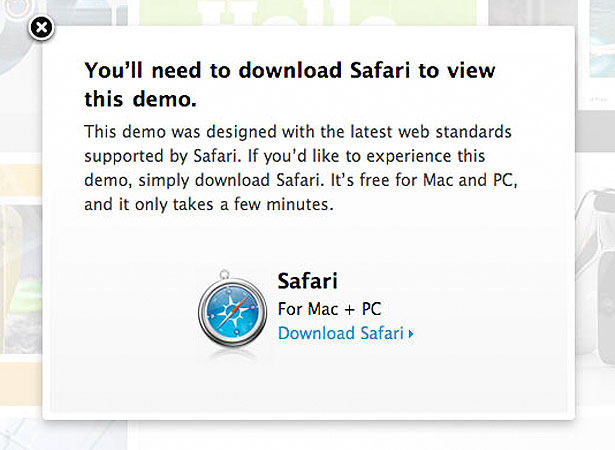Click the red compass needle in Safari icon
Viewport: 615px width, 450px height.
click(237, 307)
